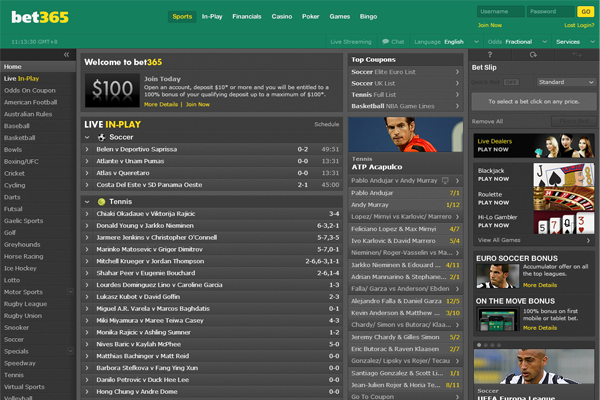Image resolution: width=600 pixels, height=400 pixels.
Task: Select Pablo Andujar 7/1 odds
Action: point(405,193)
